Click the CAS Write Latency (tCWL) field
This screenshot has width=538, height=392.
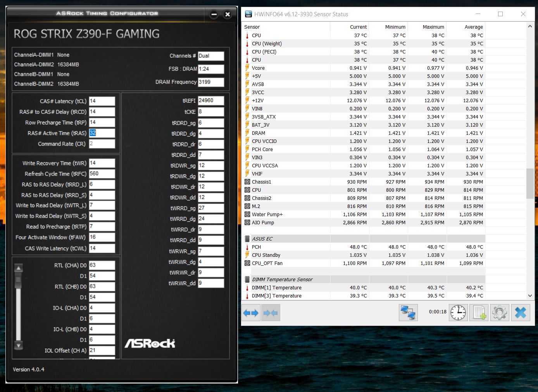point(102,248)
